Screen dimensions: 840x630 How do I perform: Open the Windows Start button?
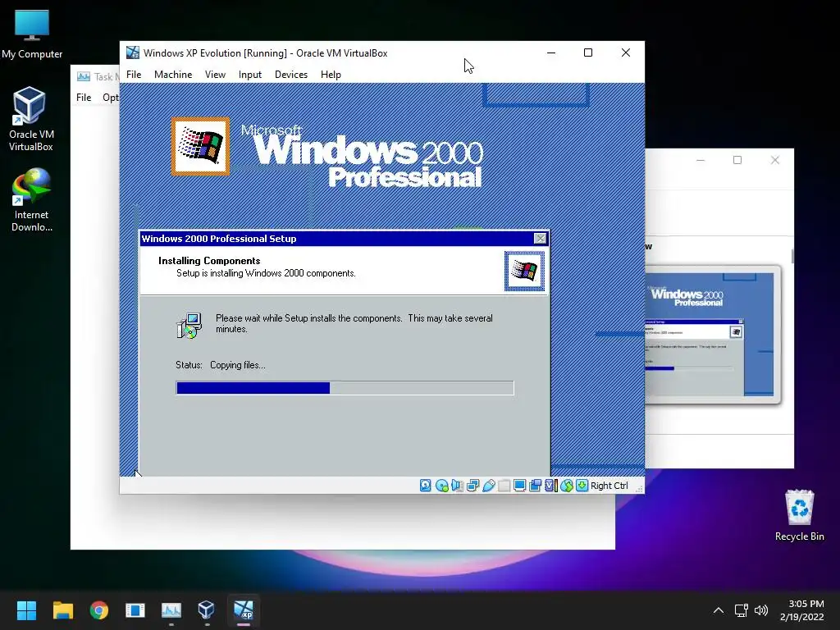coord(26,609)
